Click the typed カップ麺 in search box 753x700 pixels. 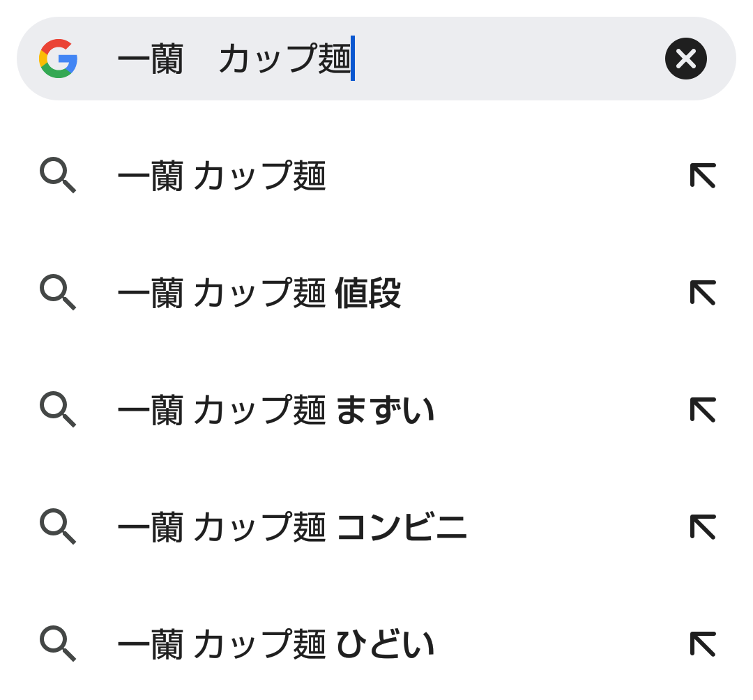coord(284,59)
